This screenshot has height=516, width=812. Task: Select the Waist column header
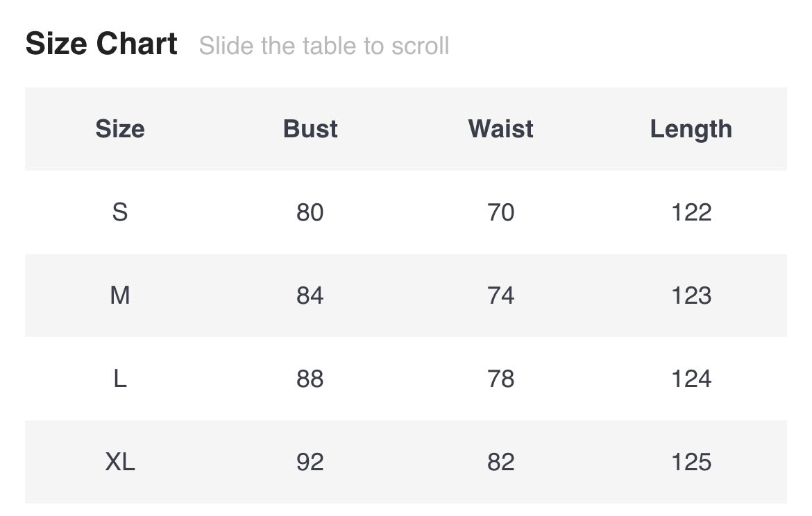point(500,129)
